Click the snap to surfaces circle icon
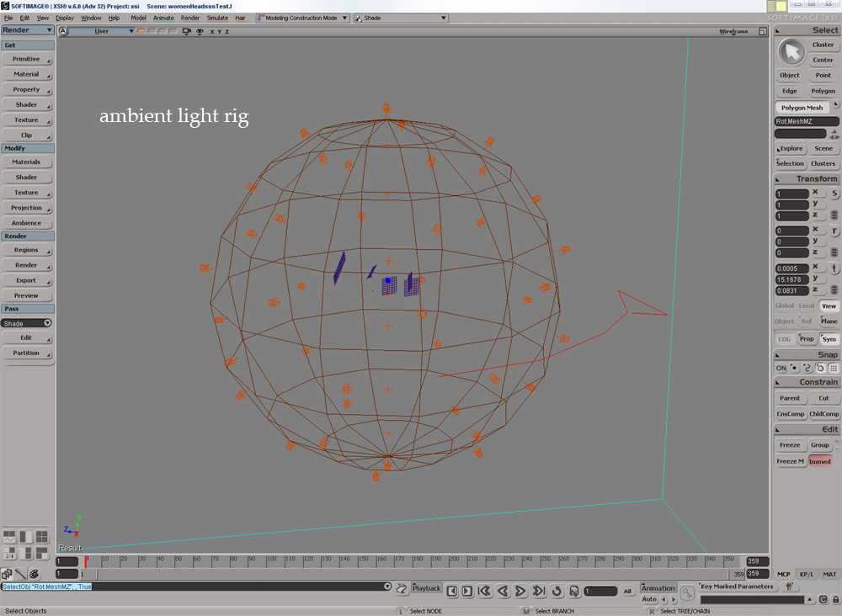842x616 pixels. click(820, 368)
